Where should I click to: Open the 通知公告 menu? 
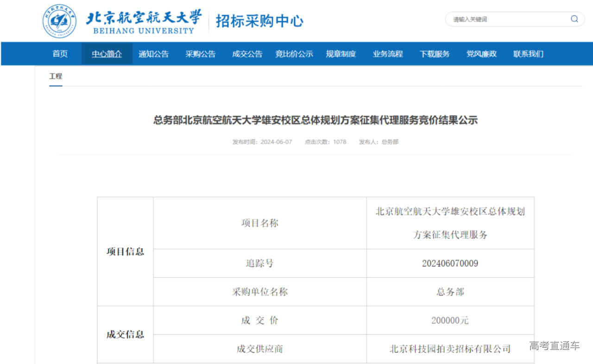153,54
